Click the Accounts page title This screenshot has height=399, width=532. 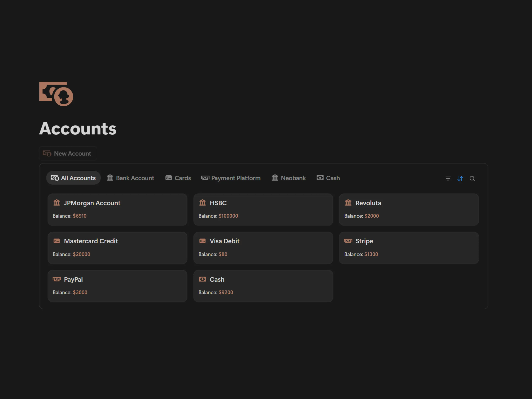pyautogui.click(x=78, y=129)
